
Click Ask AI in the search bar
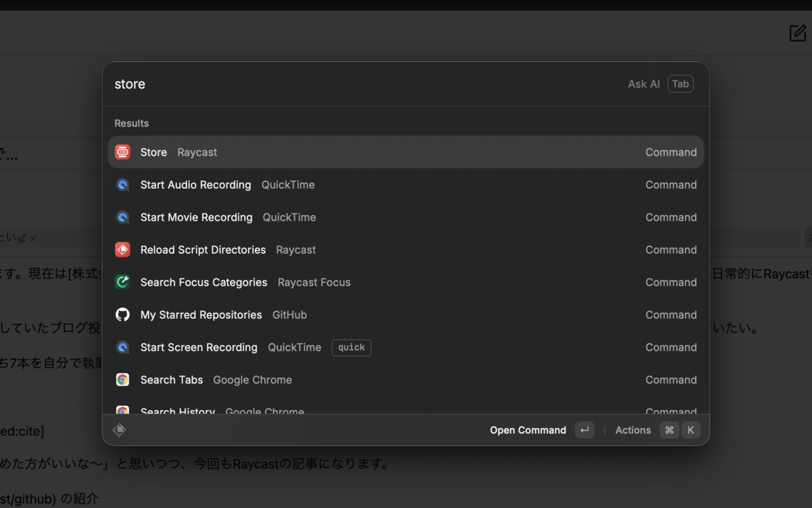644,84
